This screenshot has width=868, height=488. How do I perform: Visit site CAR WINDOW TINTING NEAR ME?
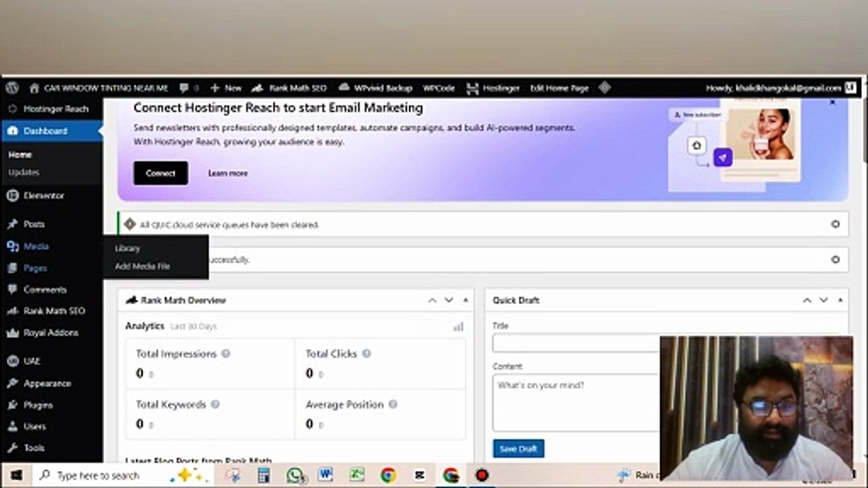pyautogui.click(x=98, y=88)
